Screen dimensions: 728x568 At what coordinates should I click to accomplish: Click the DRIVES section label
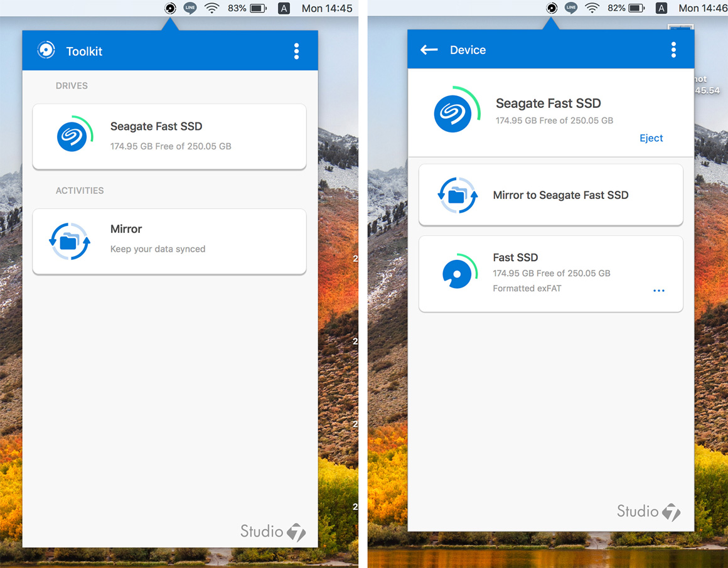click(72, 85)
